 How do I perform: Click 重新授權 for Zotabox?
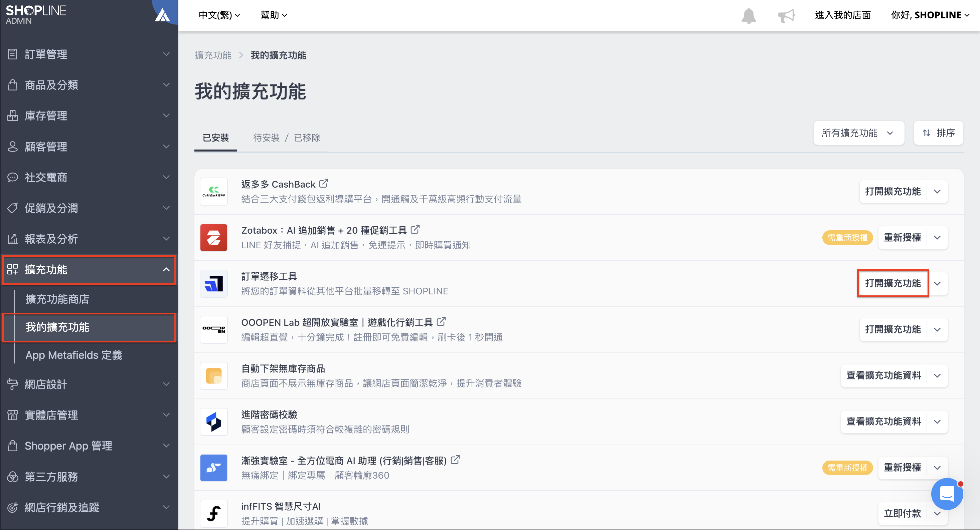click(x=903, y=237)
